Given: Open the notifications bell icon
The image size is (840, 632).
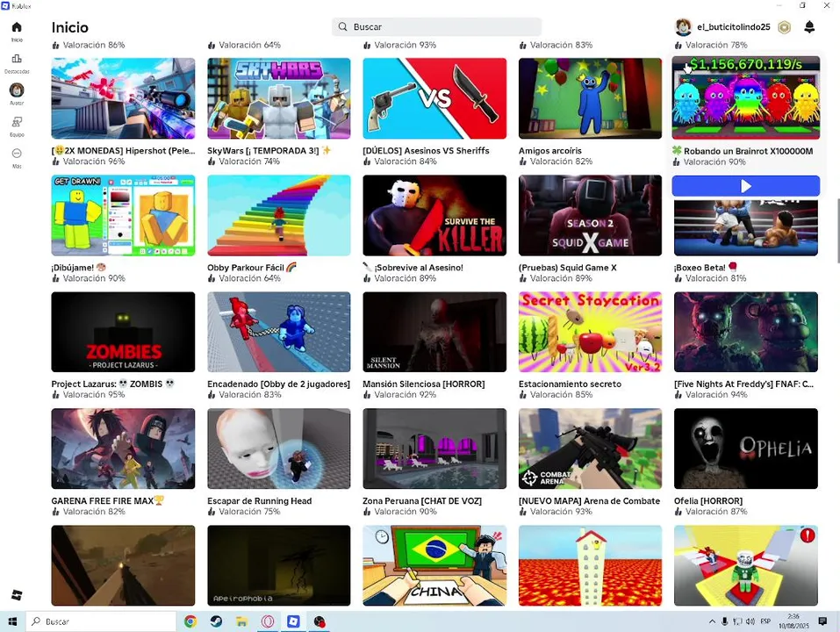Looking at the screenshot, I should 809,27.
